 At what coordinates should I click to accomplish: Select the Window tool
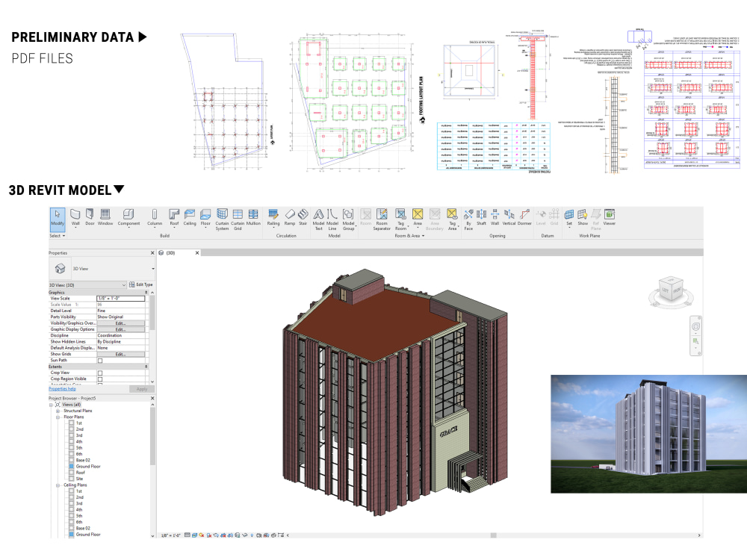(105, 217)
